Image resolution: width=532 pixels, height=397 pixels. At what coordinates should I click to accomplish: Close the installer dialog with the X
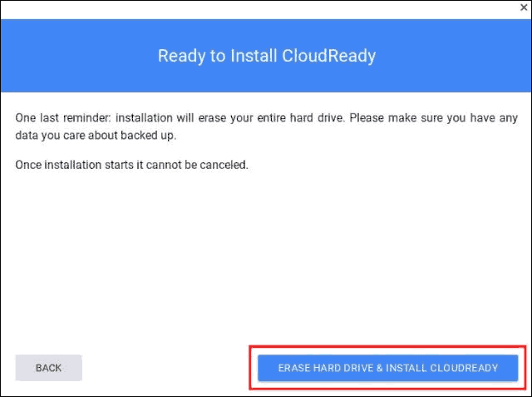click(x=524, y=7)
